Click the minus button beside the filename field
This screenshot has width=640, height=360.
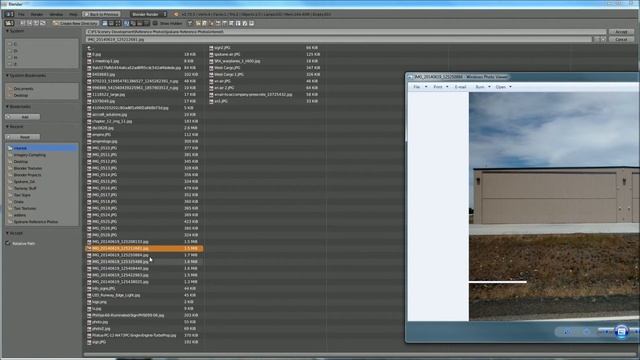(596, 39)
